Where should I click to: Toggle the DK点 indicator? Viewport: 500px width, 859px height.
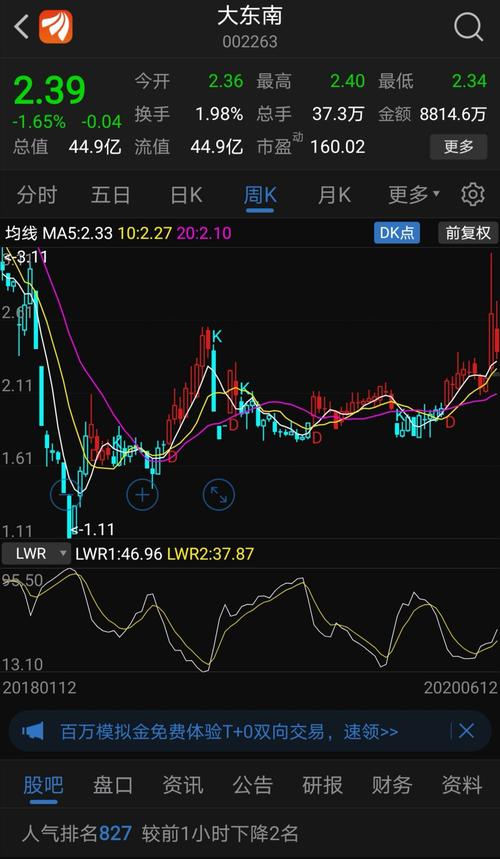coord(398,233)
